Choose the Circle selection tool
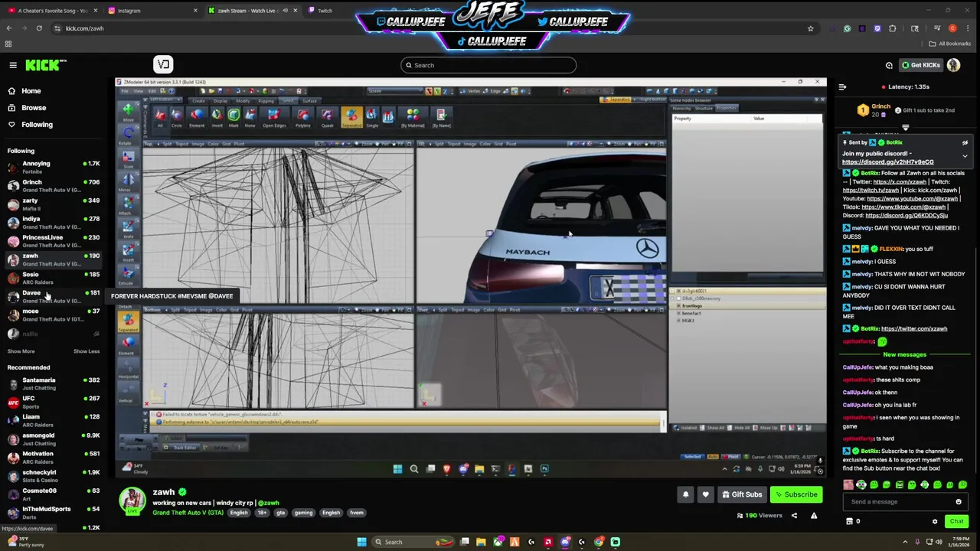Screen dimensions: 980x551 click(177, 116)
